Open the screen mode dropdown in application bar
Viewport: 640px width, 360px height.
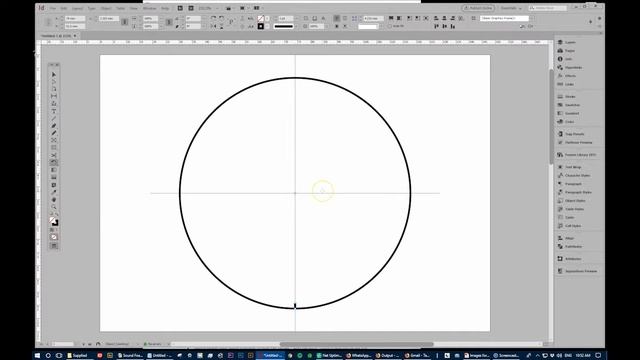(244, 8)
